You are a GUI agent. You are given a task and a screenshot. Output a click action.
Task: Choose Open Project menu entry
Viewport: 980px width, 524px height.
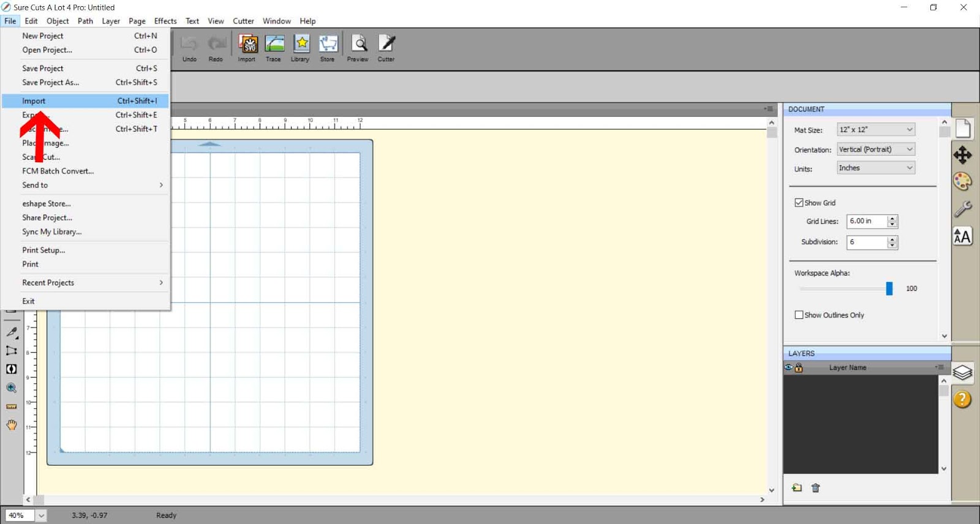[x=85, y=50]
